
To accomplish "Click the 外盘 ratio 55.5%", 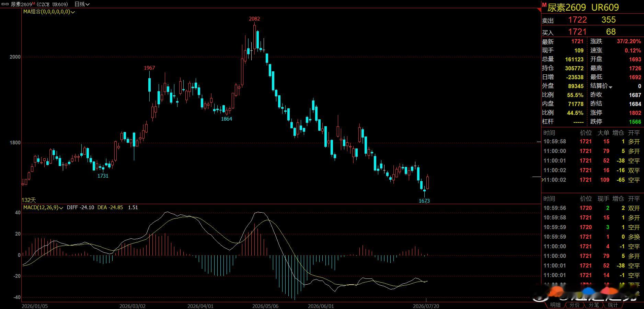I will pyautogui.click(x=575, y=95).
